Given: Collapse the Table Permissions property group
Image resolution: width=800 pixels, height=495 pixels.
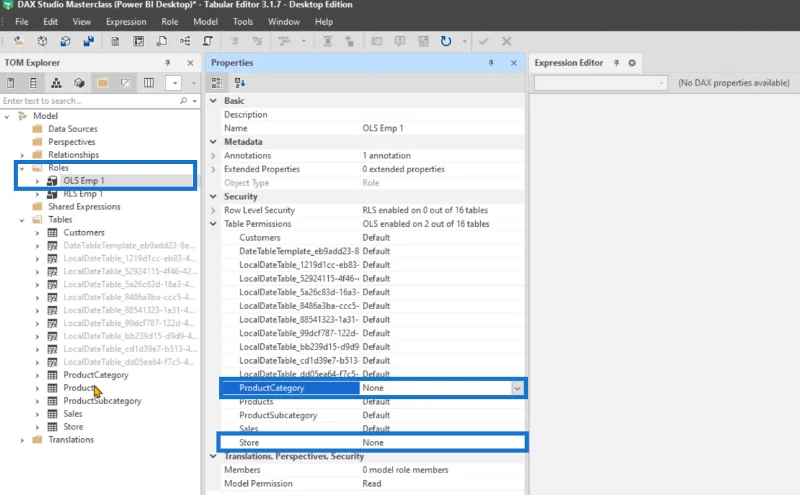Looking at the screenshot, I should point(213,224).
